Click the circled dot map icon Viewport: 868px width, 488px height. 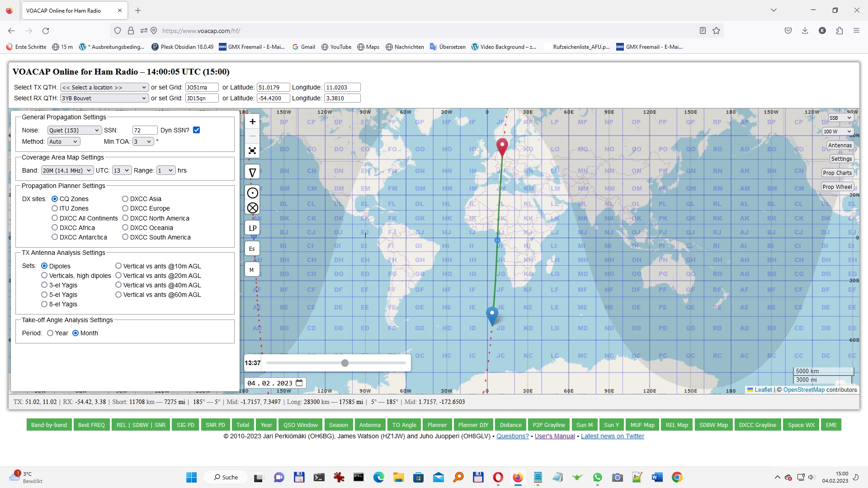252,193
